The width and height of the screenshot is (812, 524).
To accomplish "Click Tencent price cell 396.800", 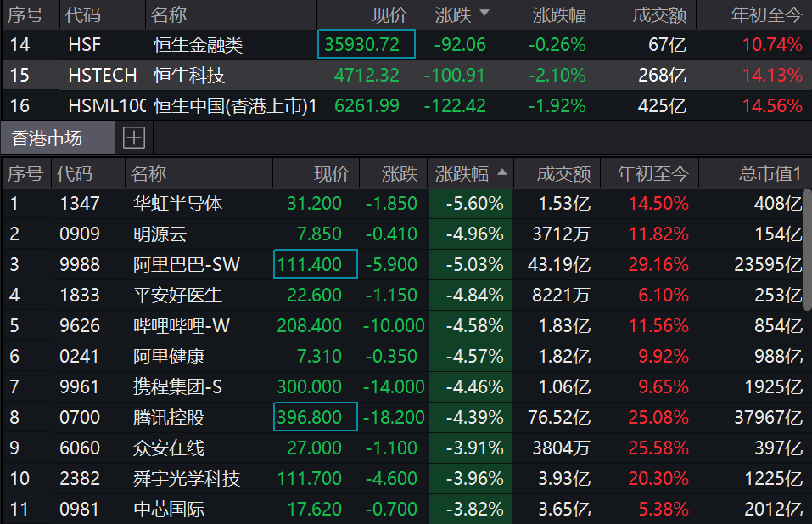I will [x=316, y=417].
